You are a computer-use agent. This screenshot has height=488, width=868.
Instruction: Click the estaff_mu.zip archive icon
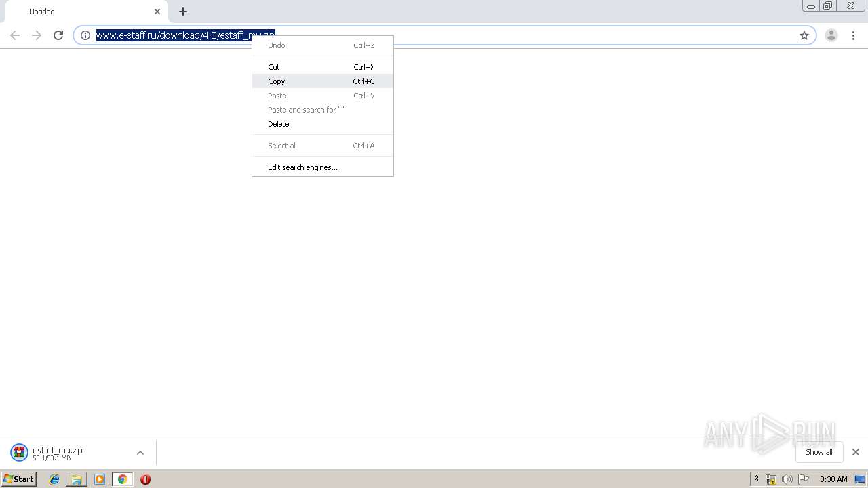tap(19, 453)
